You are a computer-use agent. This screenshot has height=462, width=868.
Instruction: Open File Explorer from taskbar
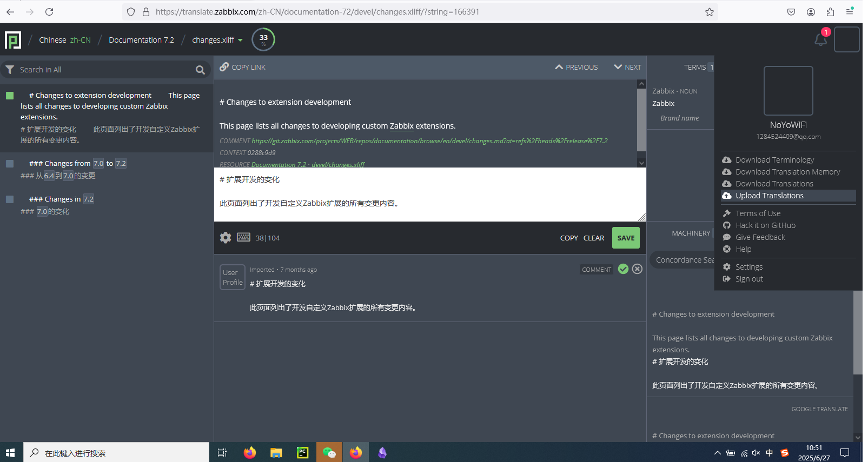[x=276, y=453]
